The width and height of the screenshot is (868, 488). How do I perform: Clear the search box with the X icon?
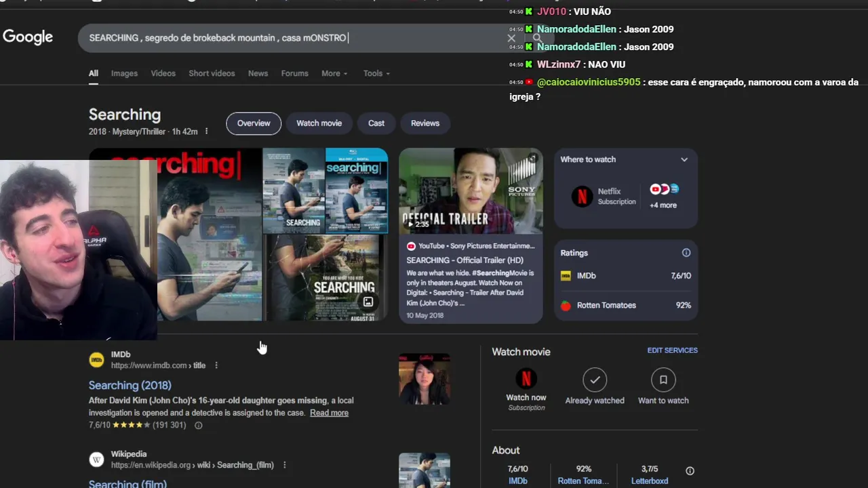point(511,38)
